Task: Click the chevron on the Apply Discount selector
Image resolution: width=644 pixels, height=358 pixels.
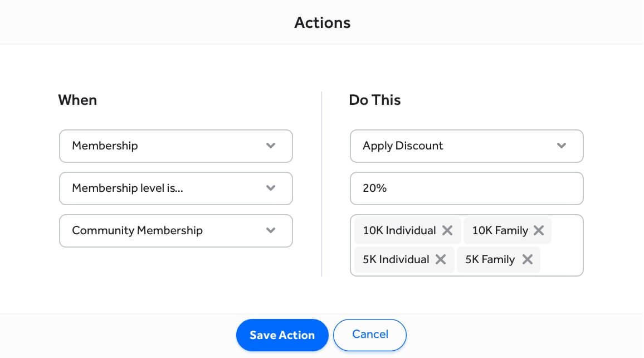Action: [562, 146]
